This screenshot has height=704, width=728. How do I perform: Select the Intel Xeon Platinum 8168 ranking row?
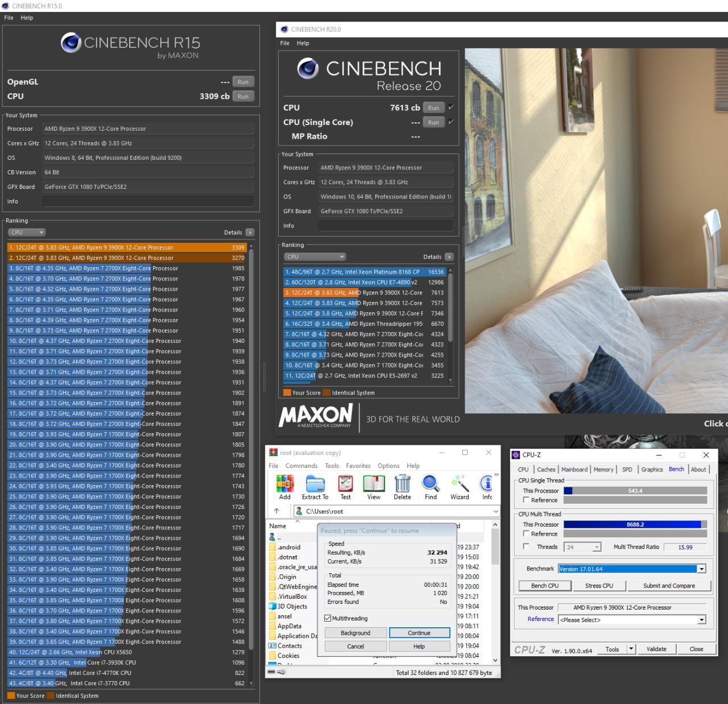tap(365, 272)
